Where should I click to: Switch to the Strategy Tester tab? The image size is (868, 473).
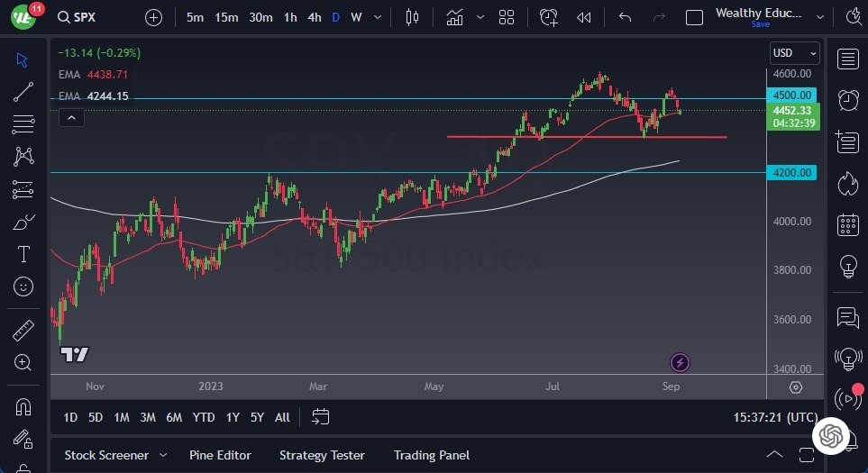tap(322, 455)
